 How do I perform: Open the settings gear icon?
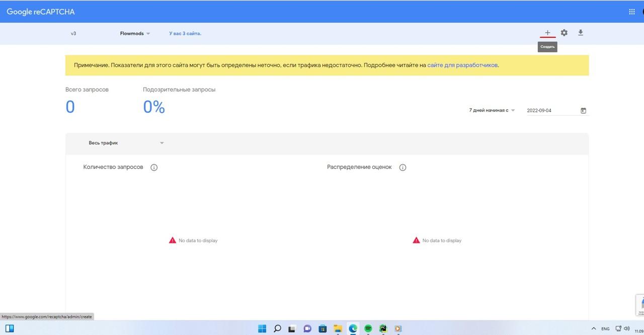coord(564,33)
